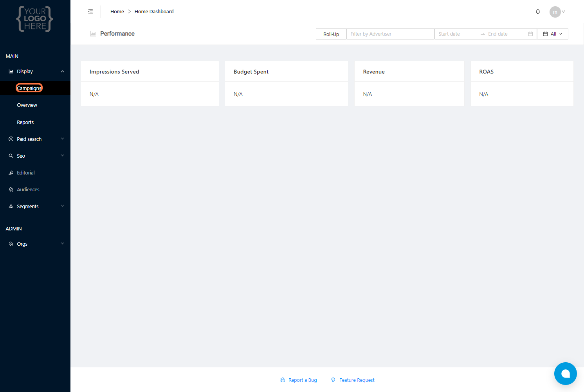Click Feature Request link
The image size is (584, 392).
click(x=357, y=380)
